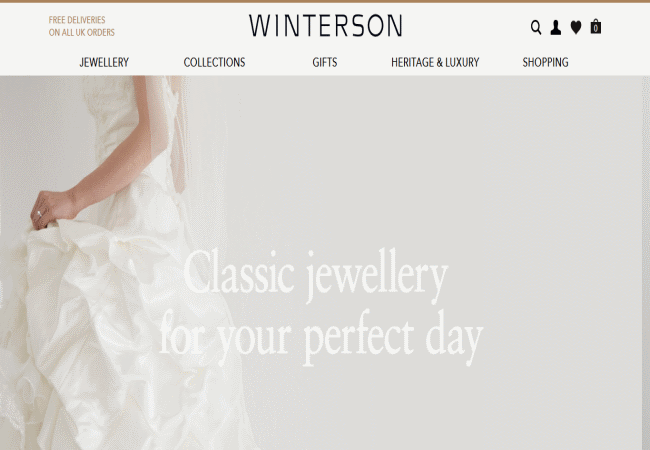Select the Gifts menu item
This screenshot has width=650, height=450.
[x=325, y=62]
